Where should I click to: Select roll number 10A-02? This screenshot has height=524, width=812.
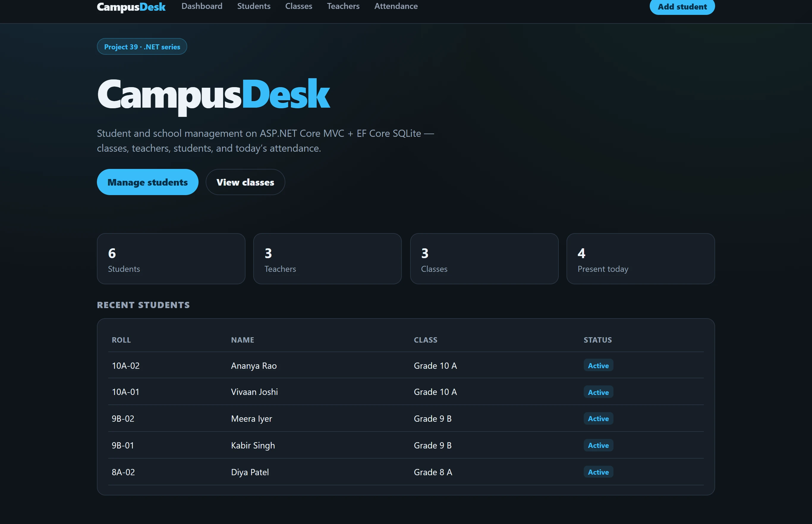click(125, 365)
